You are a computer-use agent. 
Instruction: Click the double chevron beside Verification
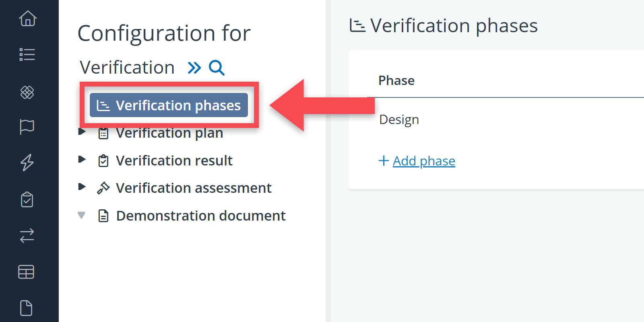(194, 68)
